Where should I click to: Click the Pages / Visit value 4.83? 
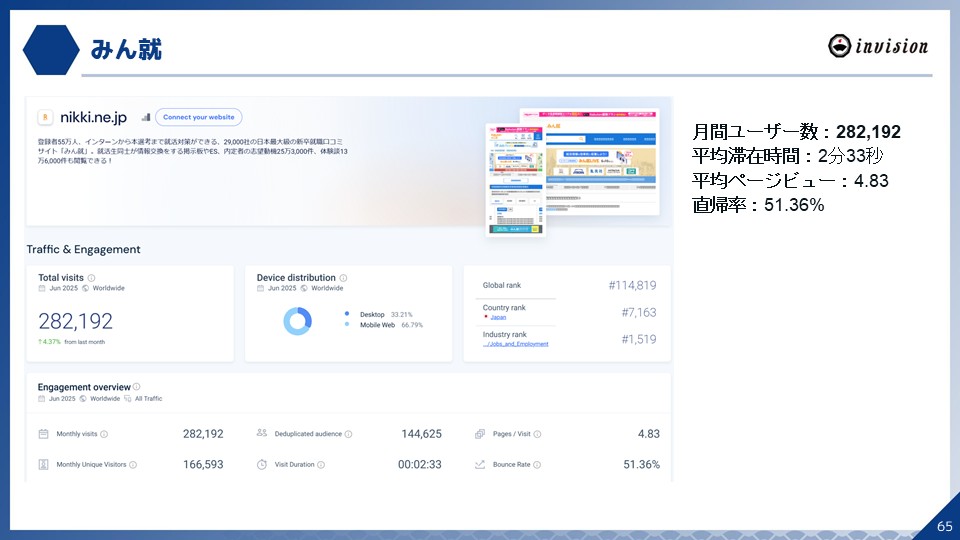point(649,434)
